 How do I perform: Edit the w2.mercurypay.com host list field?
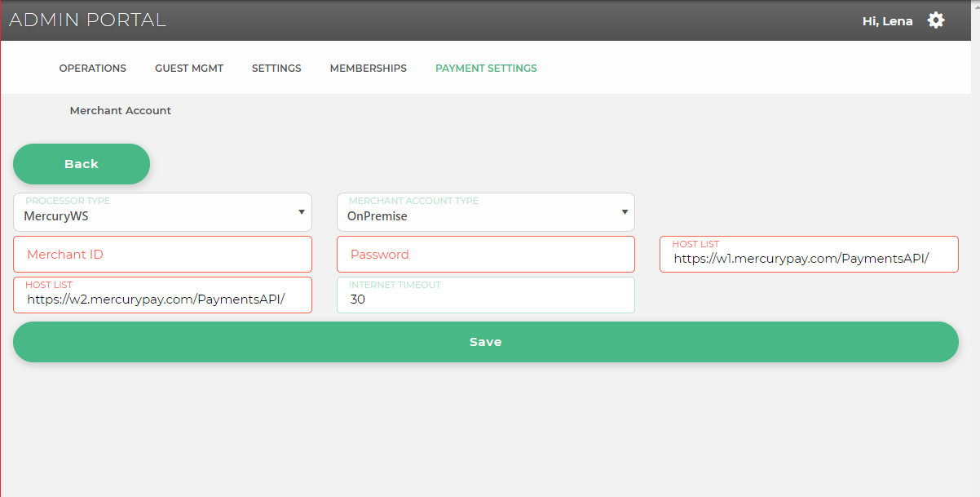coord(162,295)
